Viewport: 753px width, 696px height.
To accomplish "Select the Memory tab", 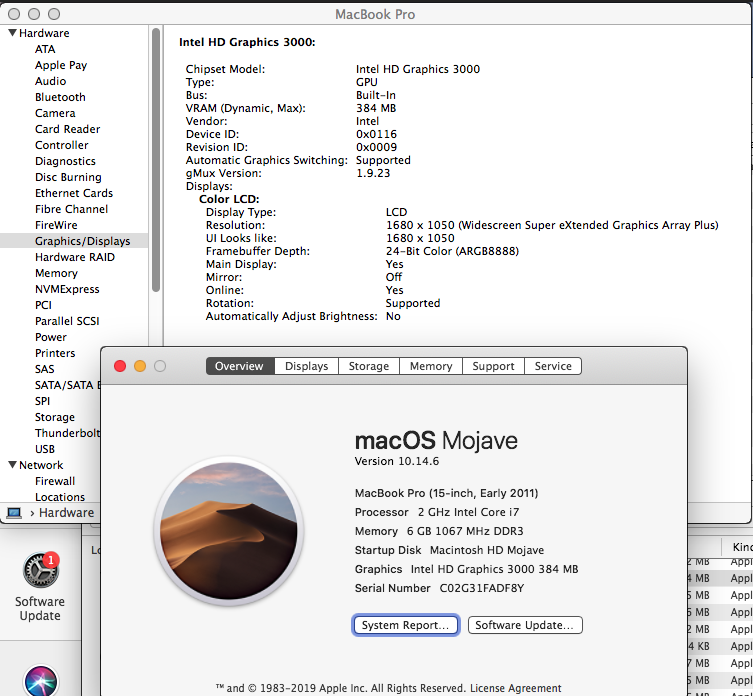I will 431,366.
